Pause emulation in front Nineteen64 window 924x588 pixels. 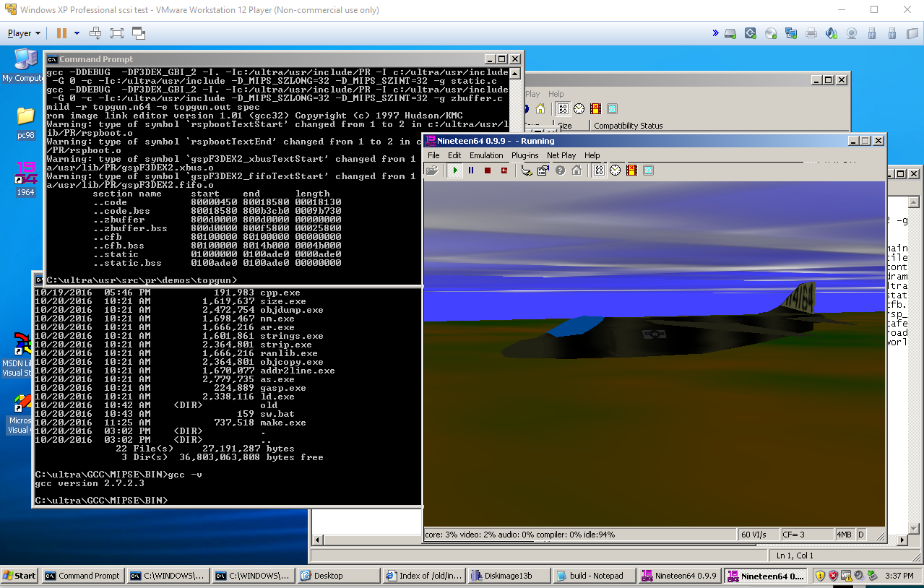pyautogui.click(x=471, y=170)
